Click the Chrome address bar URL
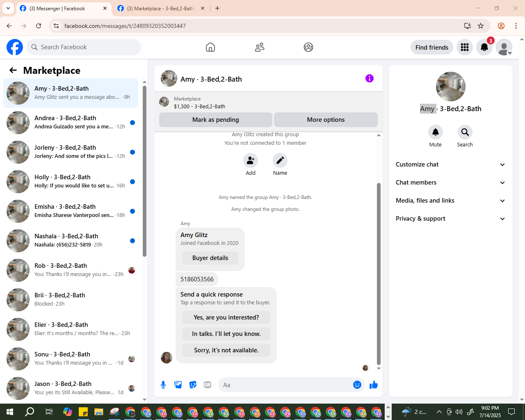 tap(125, 26)
